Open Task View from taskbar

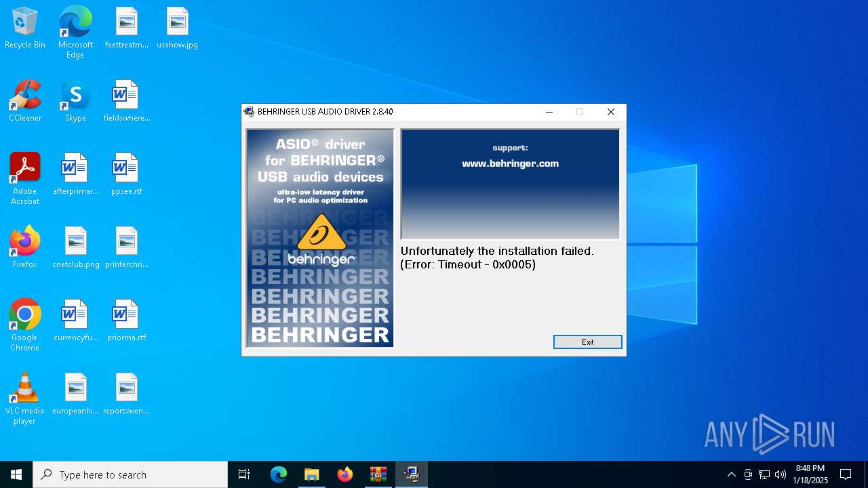pyautogui.click(x=244, y=474)
